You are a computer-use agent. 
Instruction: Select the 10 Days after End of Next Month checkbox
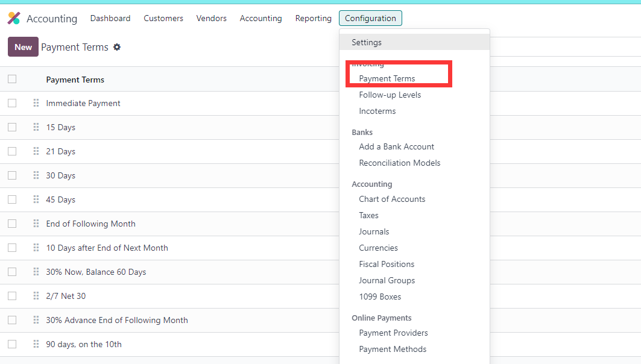pos(12,248)
